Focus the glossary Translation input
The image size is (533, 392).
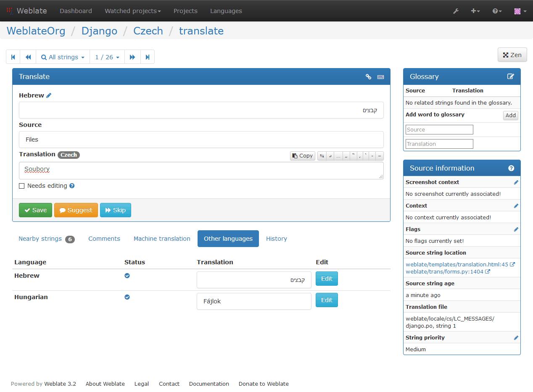click(439, 144)
